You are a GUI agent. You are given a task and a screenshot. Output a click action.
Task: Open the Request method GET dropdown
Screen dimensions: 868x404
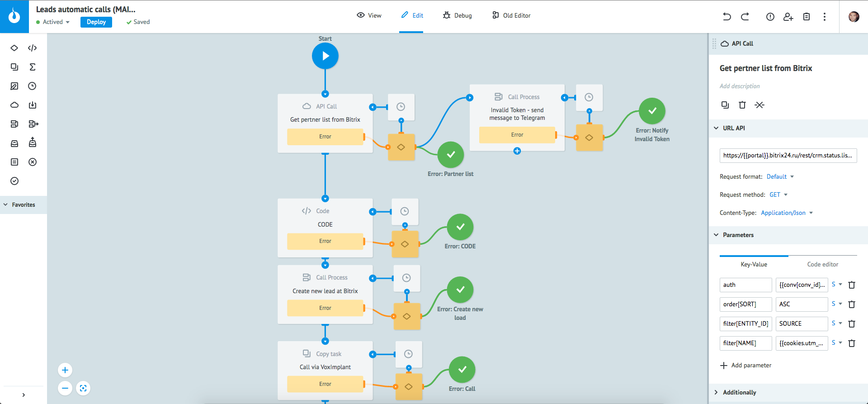point(778,195)
